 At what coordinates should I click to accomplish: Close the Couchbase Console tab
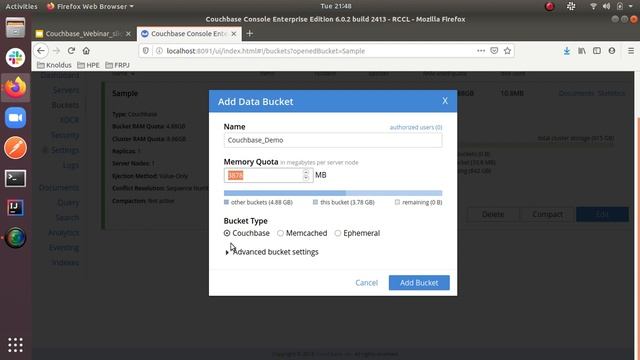[x=234, y=34]
